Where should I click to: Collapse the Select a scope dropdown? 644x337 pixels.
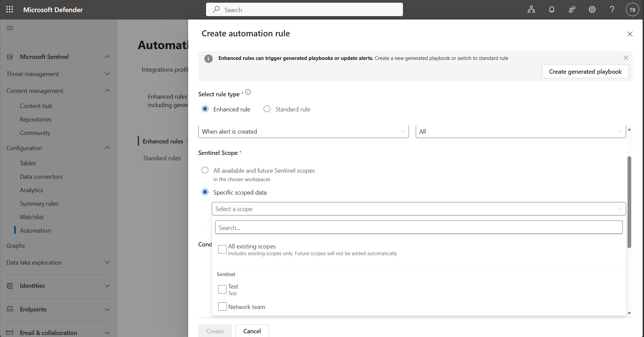click(x=419, y=209)
